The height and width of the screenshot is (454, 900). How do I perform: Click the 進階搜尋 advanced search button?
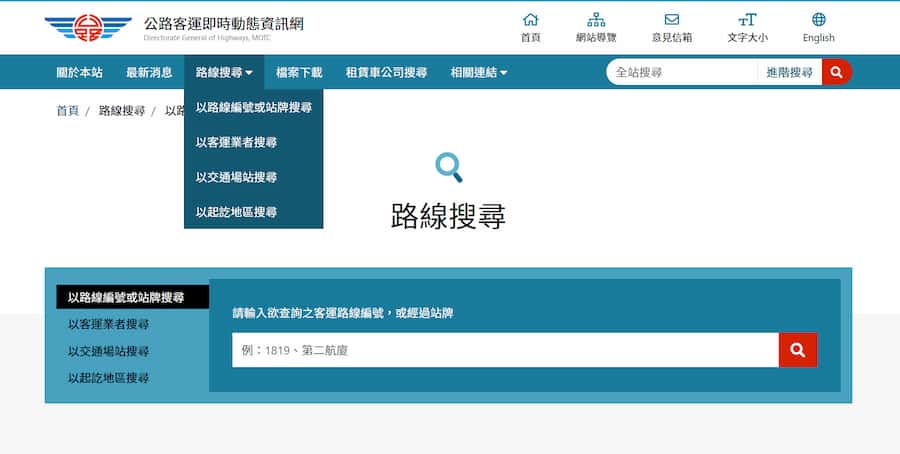[790, 72]
